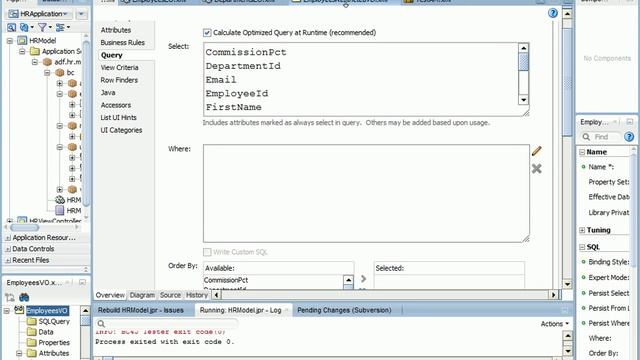Click the shuttle add arrow for Order By
This screenshot has height=360, width=640.
(363, 279)
